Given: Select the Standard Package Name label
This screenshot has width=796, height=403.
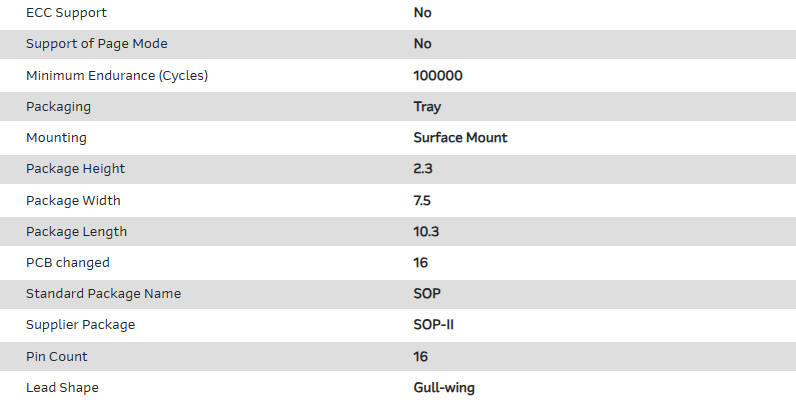Looking at the screenshot, I should [x=103, y=293].
